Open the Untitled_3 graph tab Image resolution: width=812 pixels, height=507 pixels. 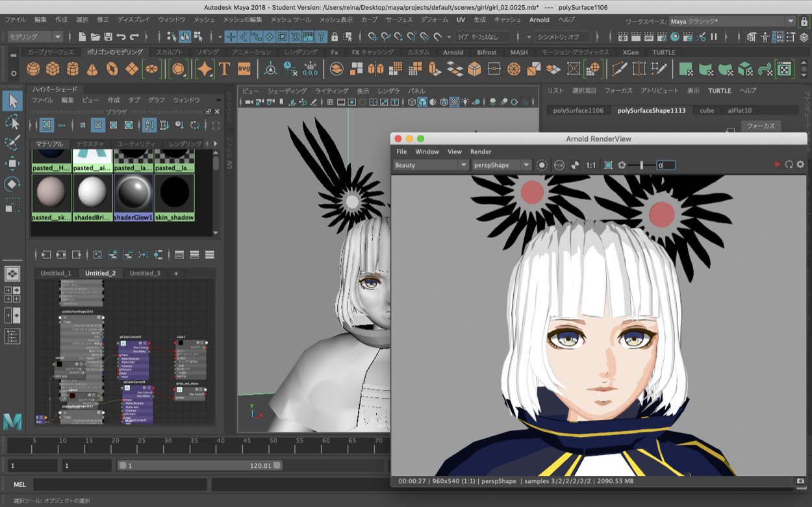click(145, 273)
